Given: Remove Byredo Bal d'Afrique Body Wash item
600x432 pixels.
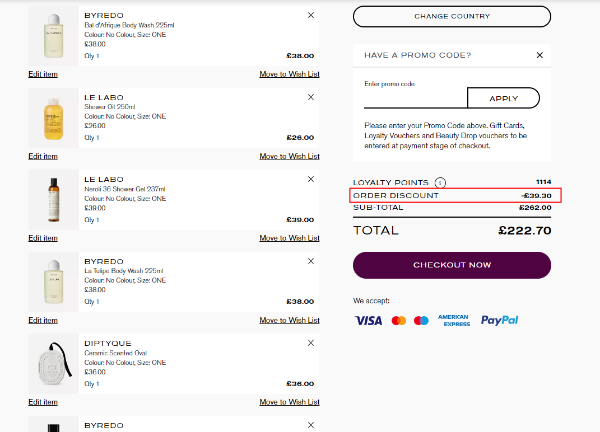Looking at the screenshot, I should click(x=311, y=15).
